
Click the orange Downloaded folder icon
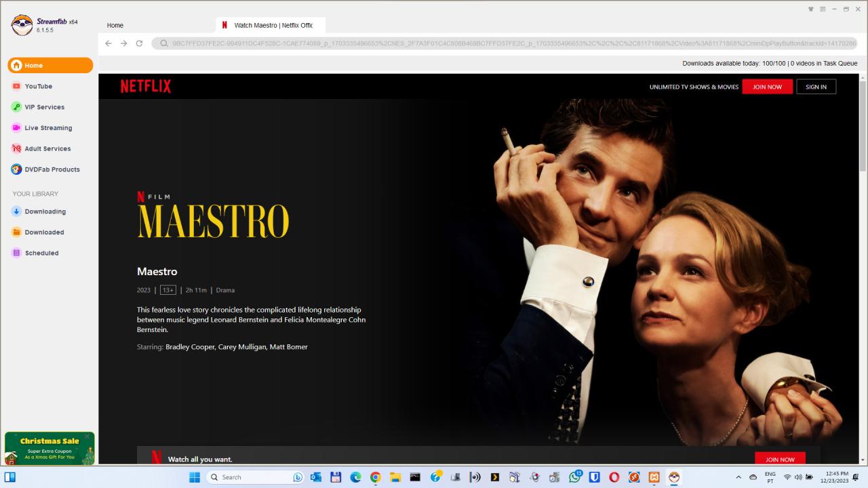[x=16, y=232]
